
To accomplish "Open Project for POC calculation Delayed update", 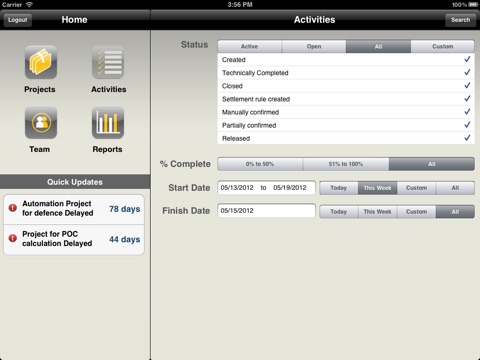I will pyautogui.click(x=74, y=240).
